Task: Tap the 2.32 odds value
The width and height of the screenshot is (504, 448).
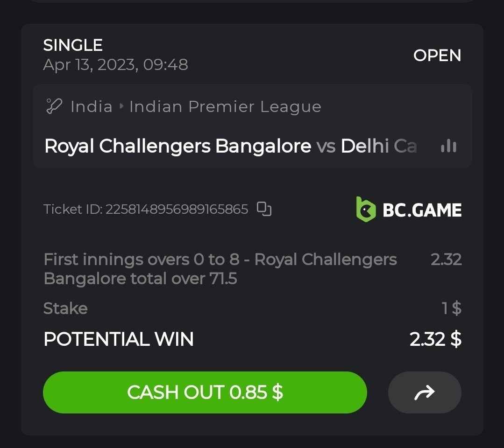Action: (446, 259)
